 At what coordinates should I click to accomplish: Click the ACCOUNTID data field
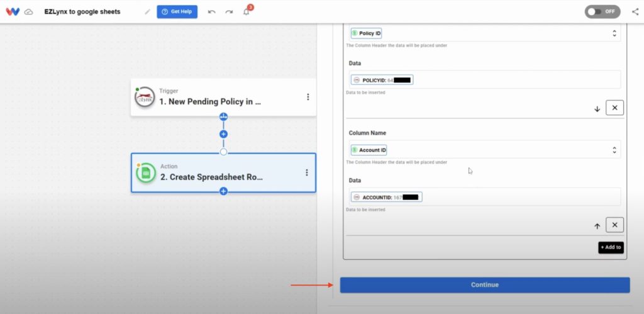pos(485,197)
